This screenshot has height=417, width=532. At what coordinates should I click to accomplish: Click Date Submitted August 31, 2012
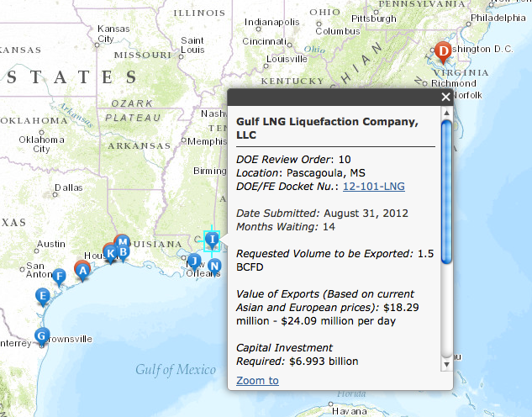coord(322,213)
